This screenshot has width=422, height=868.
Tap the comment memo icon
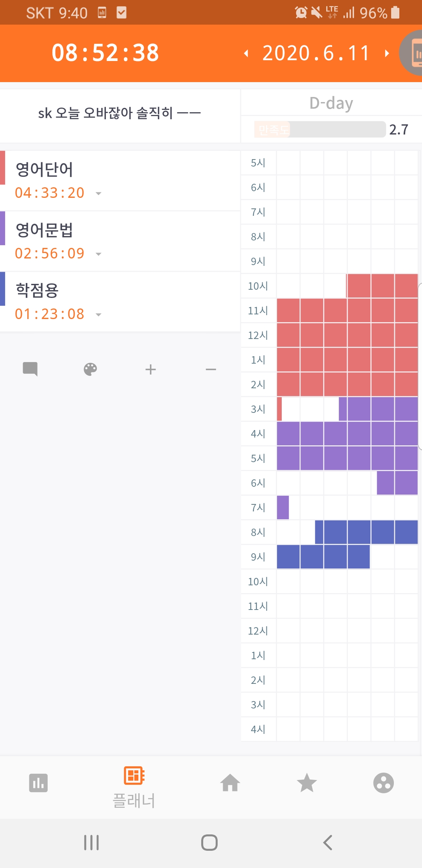[30, 369]
